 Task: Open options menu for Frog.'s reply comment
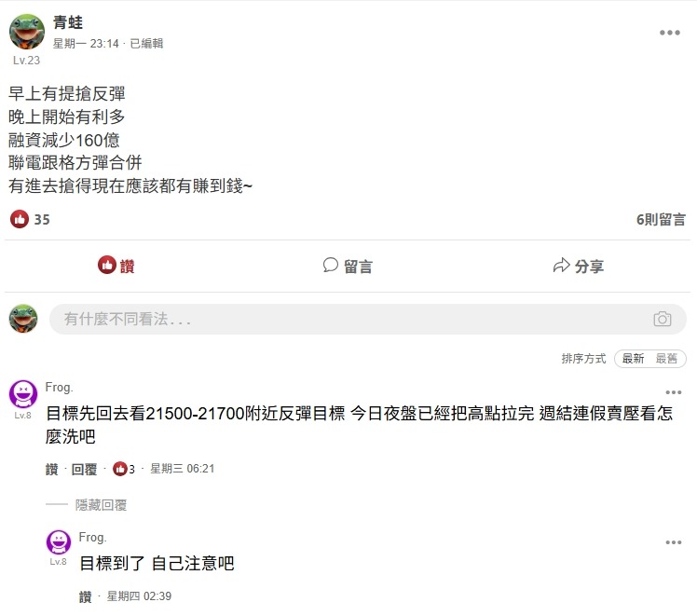[x=673, y=542]
